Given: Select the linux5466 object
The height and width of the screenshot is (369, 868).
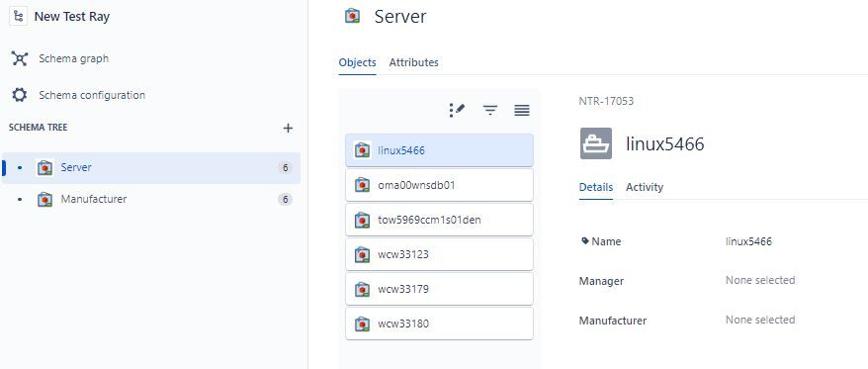Looking at the screenshot, I should (x=439, y=150).
